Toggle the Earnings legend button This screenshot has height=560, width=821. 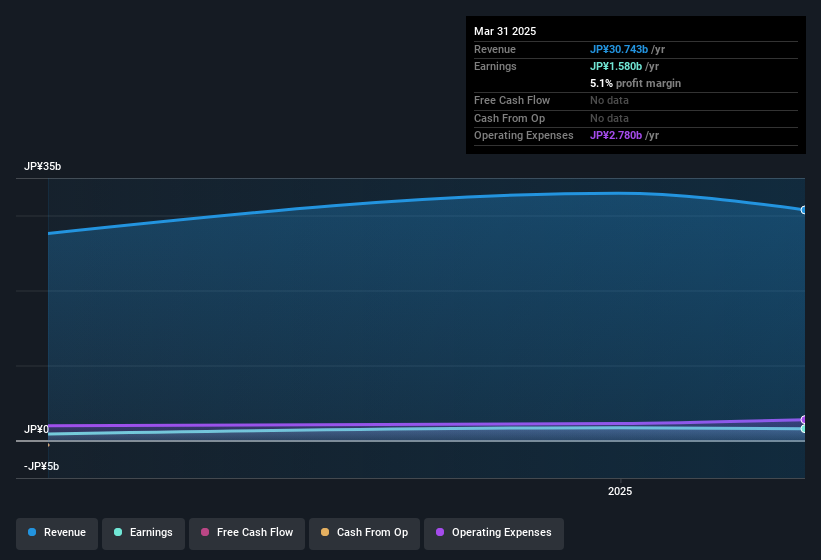pyautogui.click(x=143, y=533)
